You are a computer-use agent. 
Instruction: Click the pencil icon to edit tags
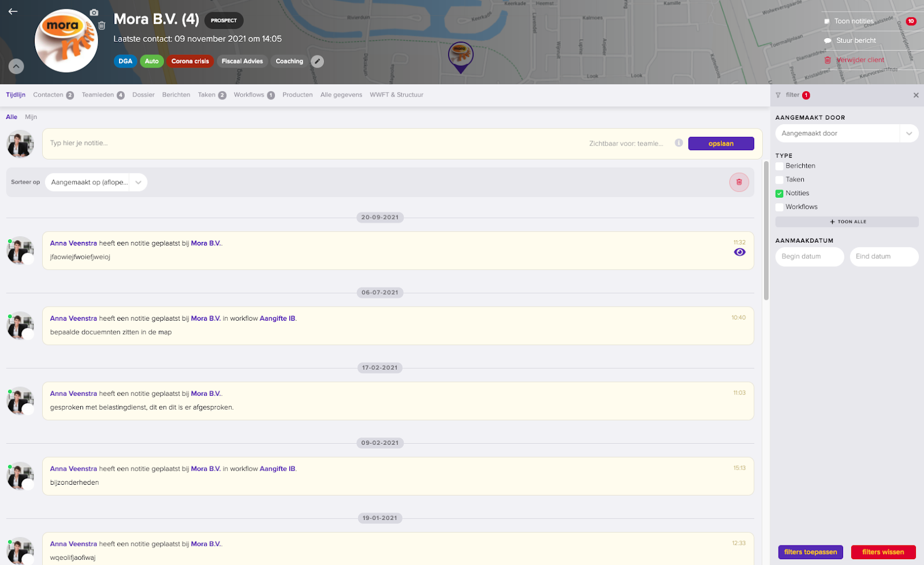click(317, 61)
